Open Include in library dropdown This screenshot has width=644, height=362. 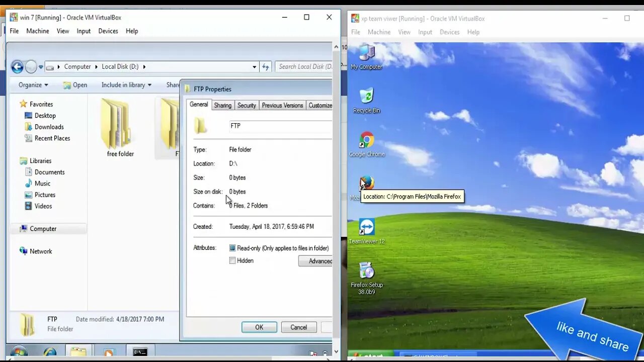coord(126,85)
